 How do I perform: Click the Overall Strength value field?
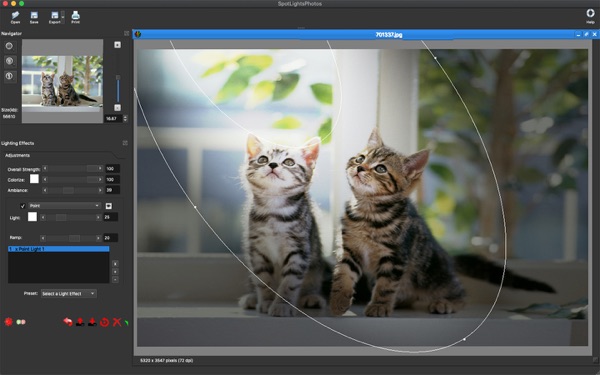(x=112, y=169)
